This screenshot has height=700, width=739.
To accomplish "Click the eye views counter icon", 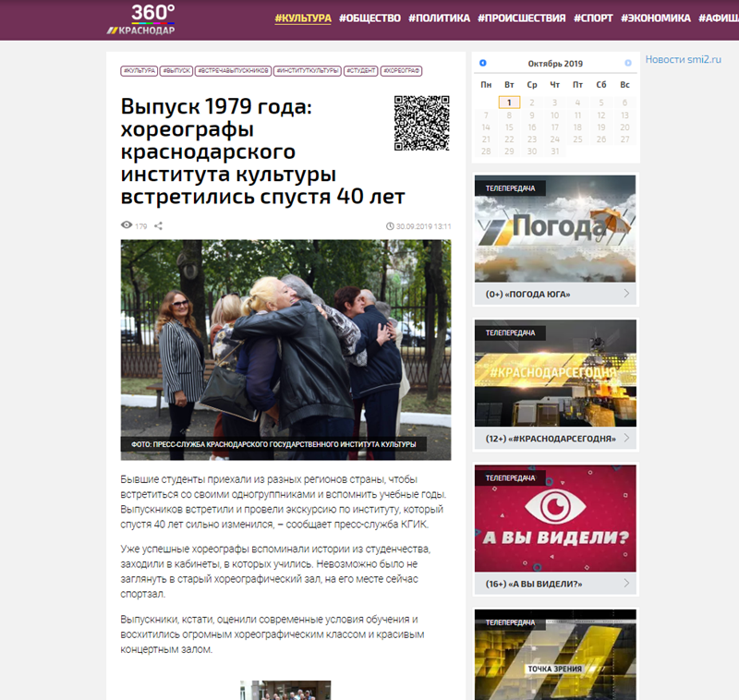I will click(x=127, y=225).
